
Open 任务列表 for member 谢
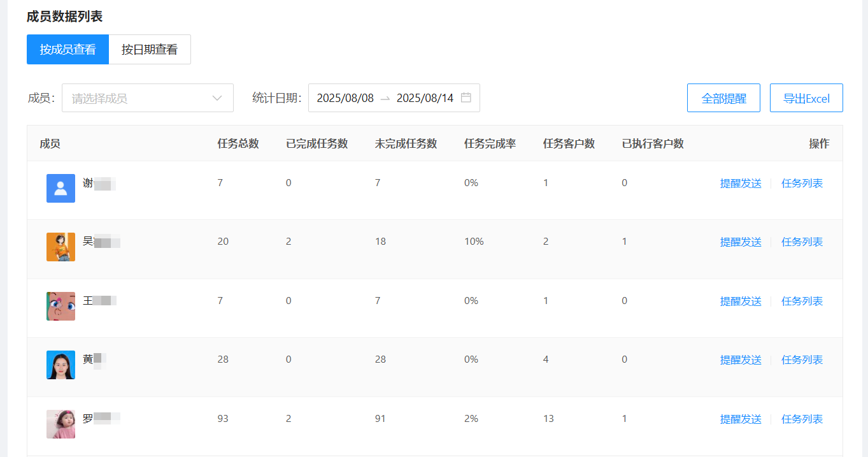pyautogui.click(x=802, y=184)
